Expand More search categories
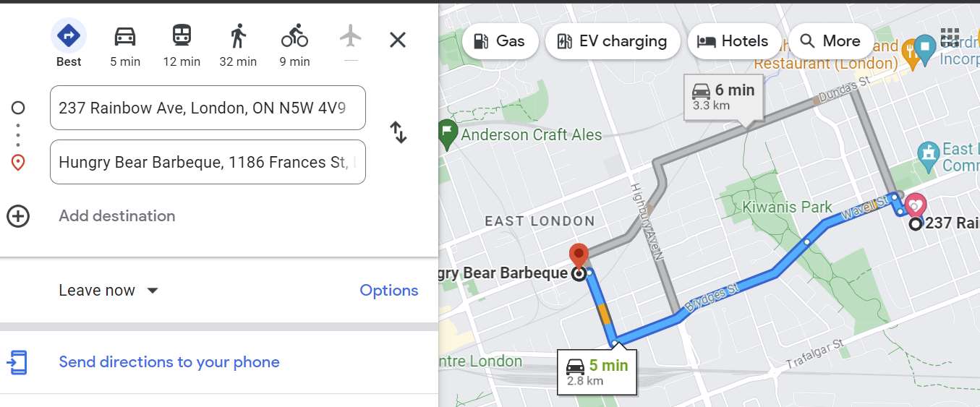The height and width of the screenshot is (407, 980). click(830, 41)
